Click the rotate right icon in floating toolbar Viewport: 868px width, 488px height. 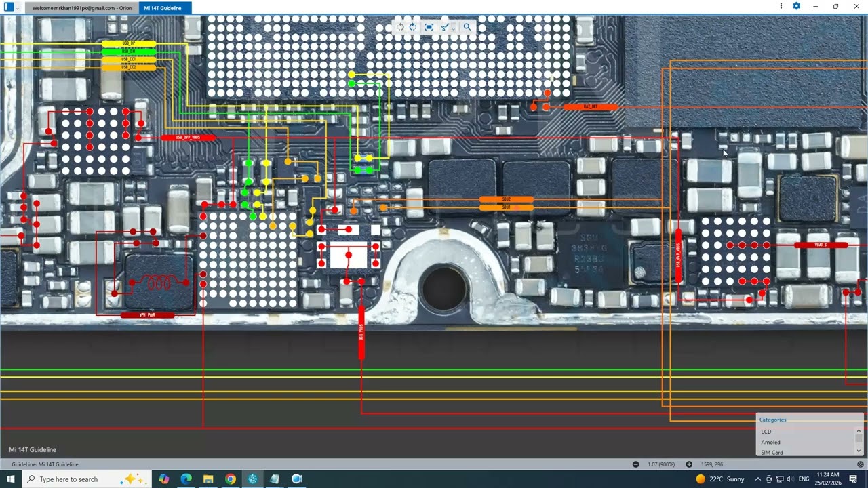(412, 27)
